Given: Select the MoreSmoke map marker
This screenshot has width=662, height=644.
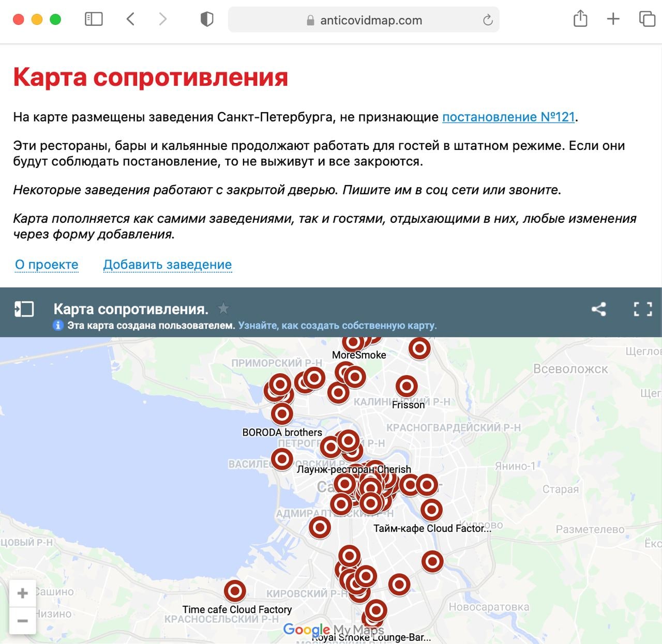Looking at the screenshot, I should 353,342.
